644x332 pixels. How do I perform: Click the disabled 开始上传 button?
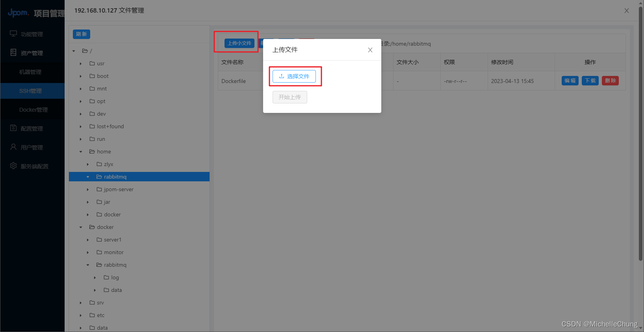click(x=290, y=97)
